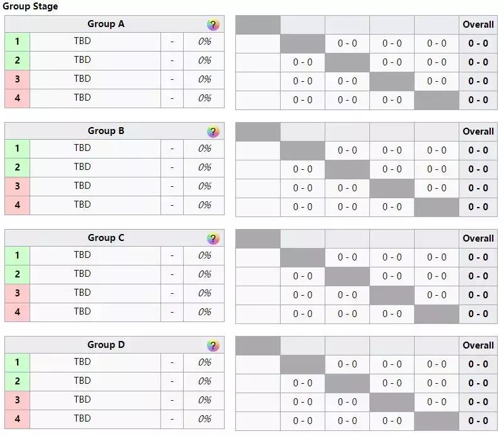Select the Group C header title
The height and width of the screenshot is (436, 504).
tap(106, 238)
